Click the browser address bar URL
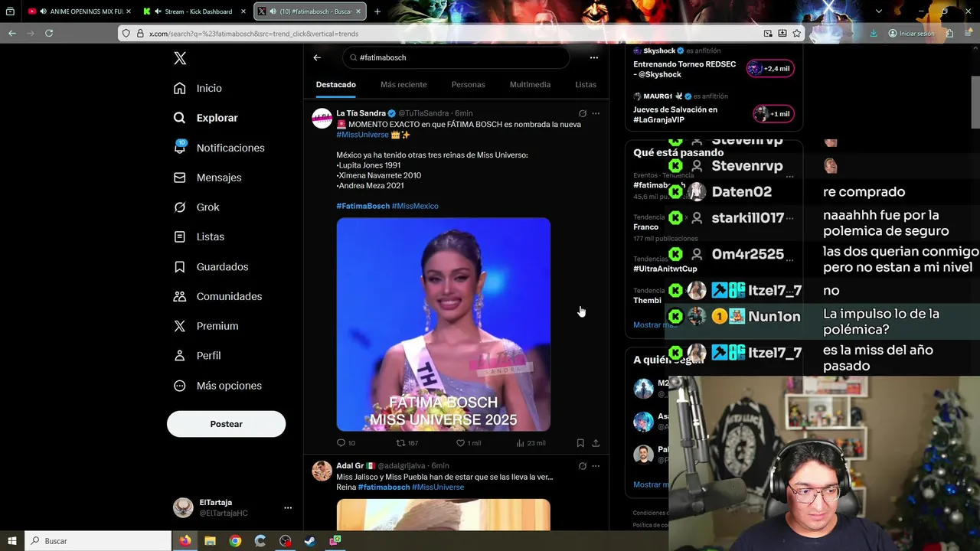The height and width of the screenshot is (551, 980). coord(253,34)
